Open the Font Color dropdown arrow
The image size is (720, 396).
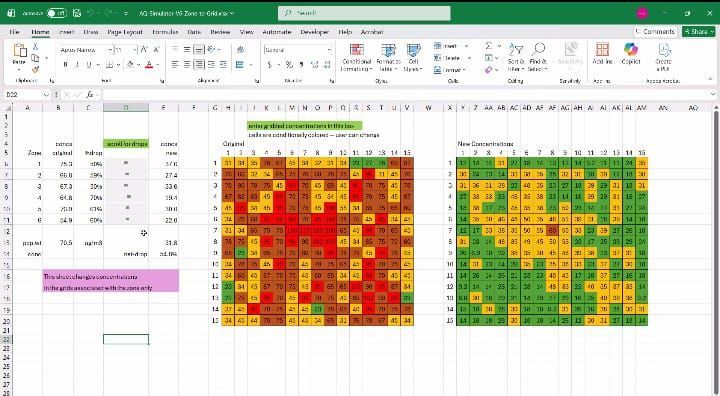(157, 65)
